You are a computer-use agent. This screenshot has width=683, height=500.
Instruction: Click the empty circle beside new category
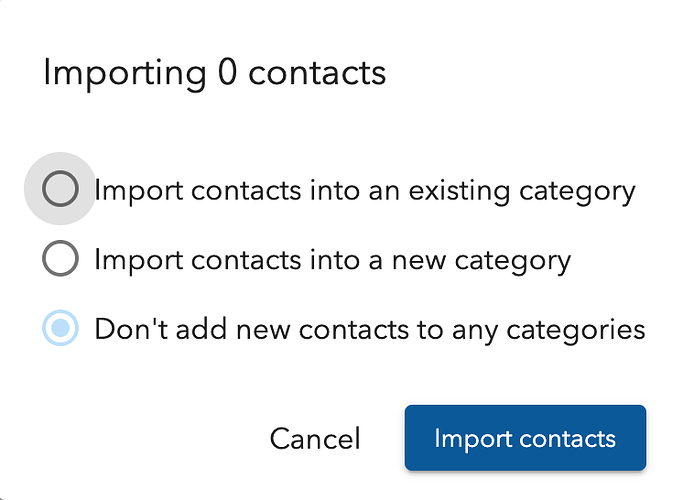(60, 258)
